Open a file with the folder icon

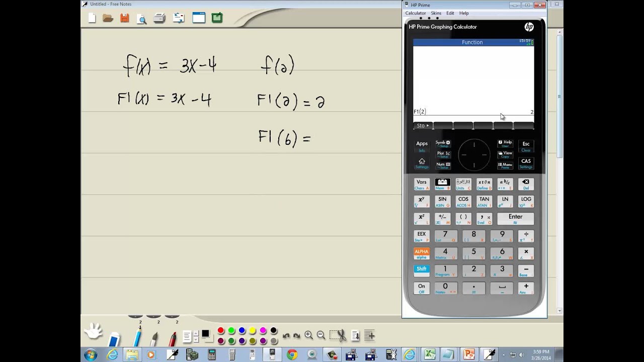(108, 18)
